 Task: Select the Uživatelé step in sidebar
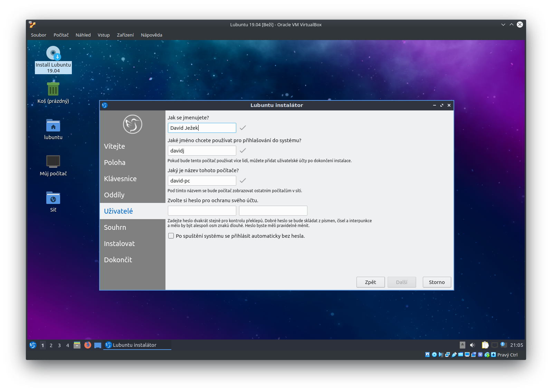[133, 211]
